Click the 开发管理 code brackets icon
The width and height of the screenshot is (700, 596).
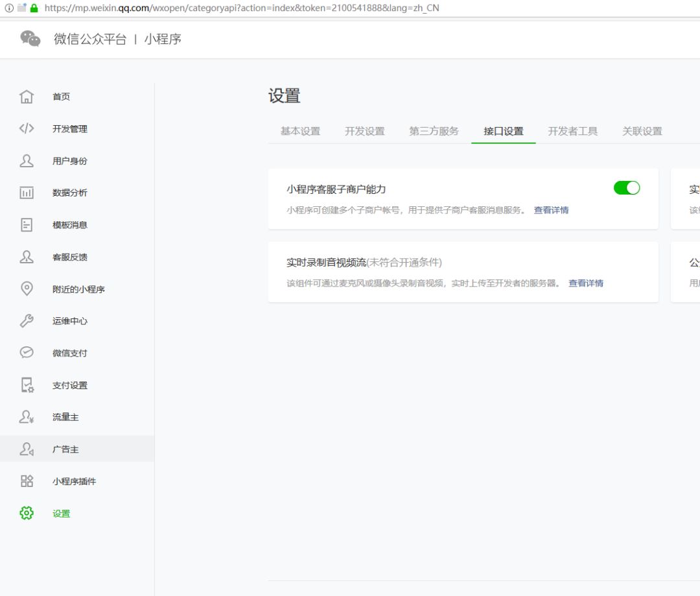(27, 128)
